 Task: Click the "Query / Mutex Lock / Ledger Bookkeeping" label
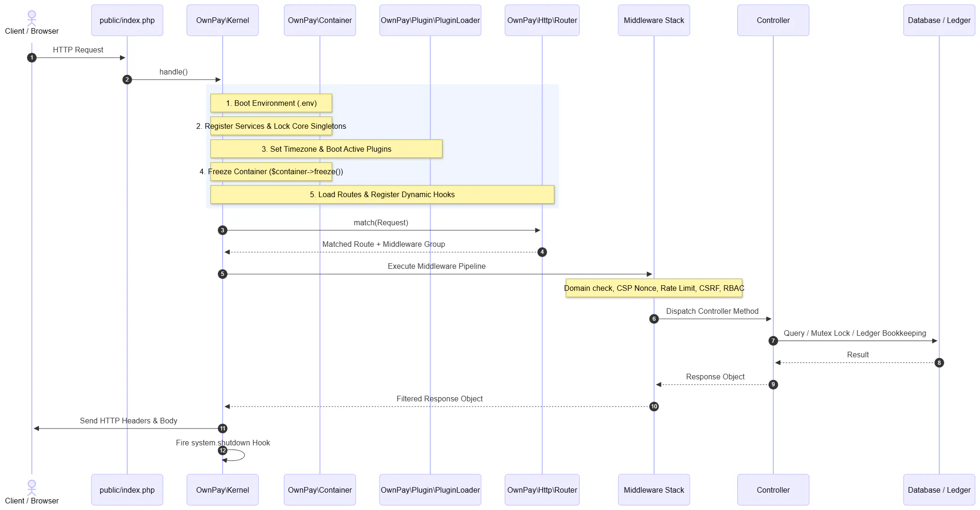[x=855, y=333]
